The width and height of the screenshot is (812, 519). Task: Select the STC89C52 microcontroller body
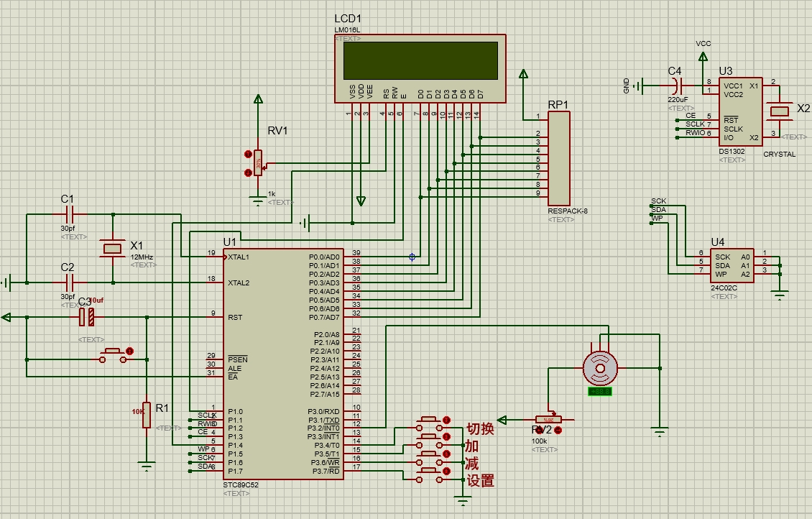(x=283, y=364)
